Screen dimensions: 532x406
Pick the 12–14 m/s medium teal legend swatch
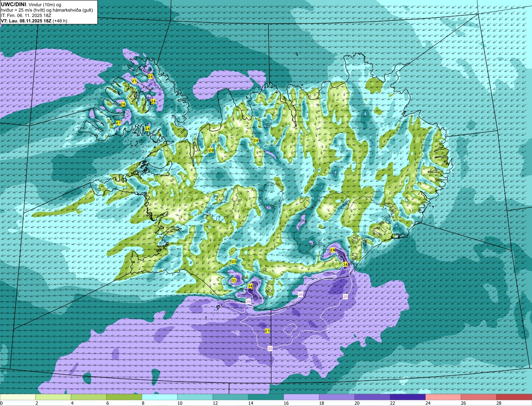(230, 397)
